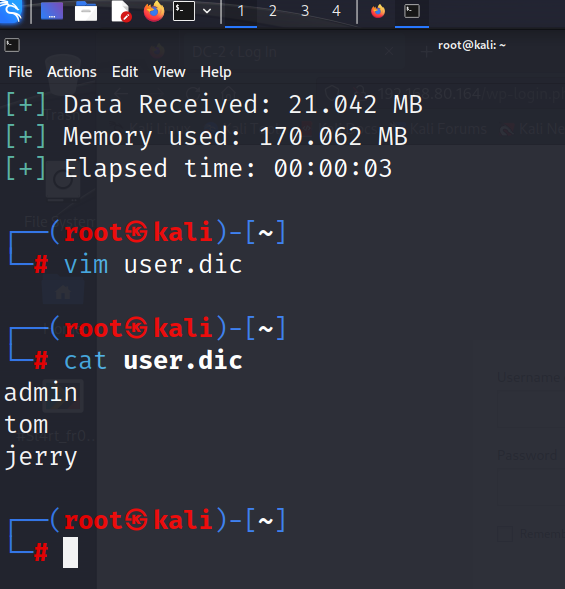
Task: Expand the terminal launcher dropdown arrow
Action: (x=207, y=11)
